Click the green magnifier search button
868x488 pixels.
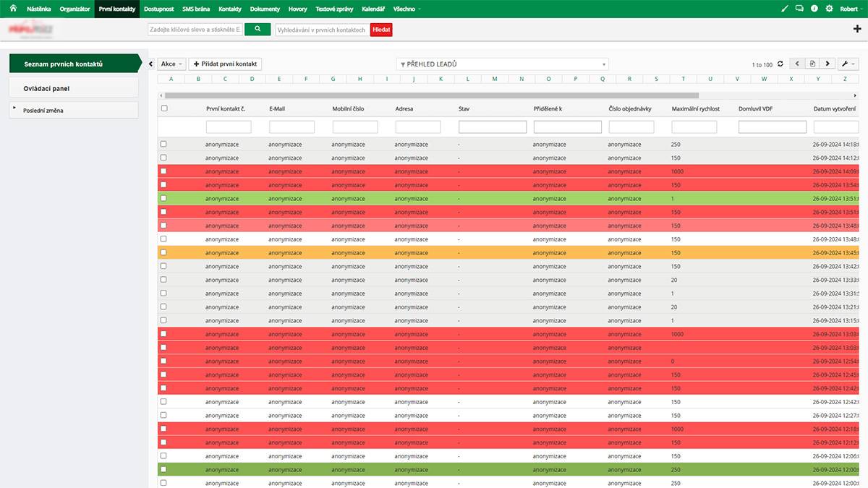(257, 30)
